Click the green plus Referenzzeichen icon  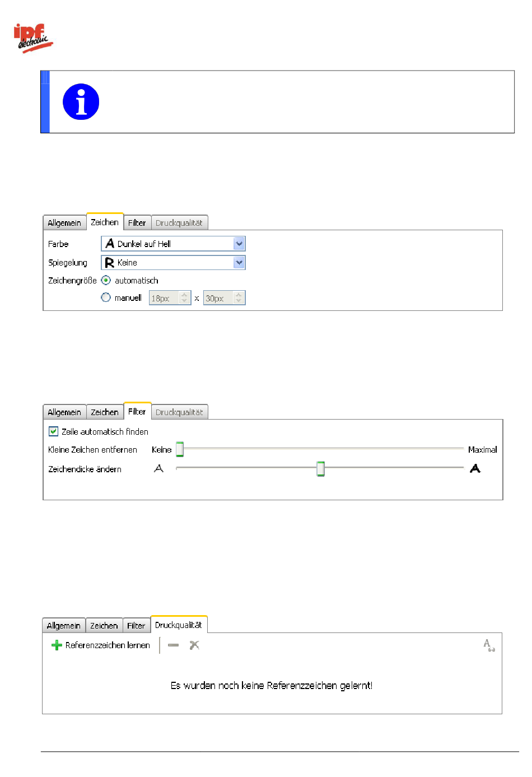tap(57, 645)
